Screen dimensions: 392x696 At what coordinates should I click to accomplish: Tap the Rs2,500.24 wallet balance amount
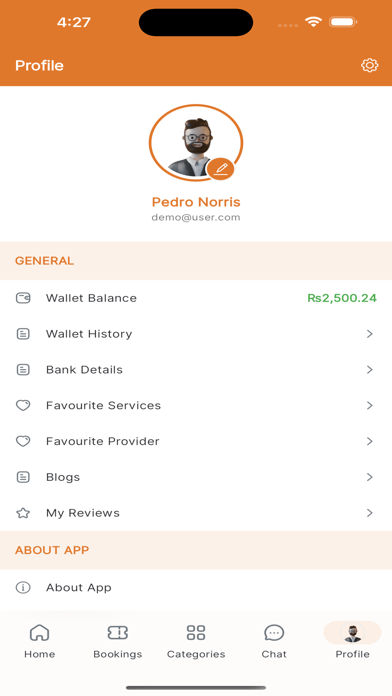pos(342,298)
